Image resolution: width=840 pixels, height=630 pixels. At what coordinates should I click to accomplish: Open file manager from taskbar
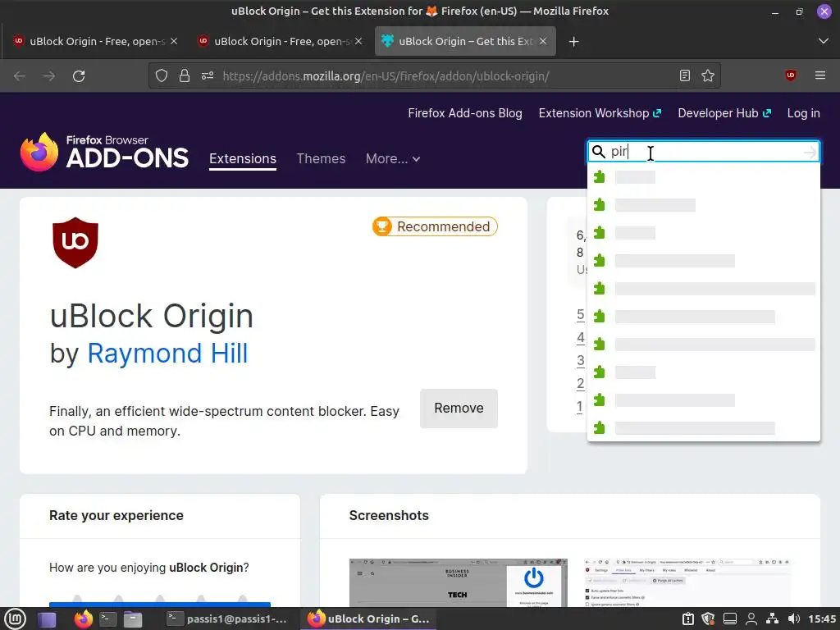132,619
